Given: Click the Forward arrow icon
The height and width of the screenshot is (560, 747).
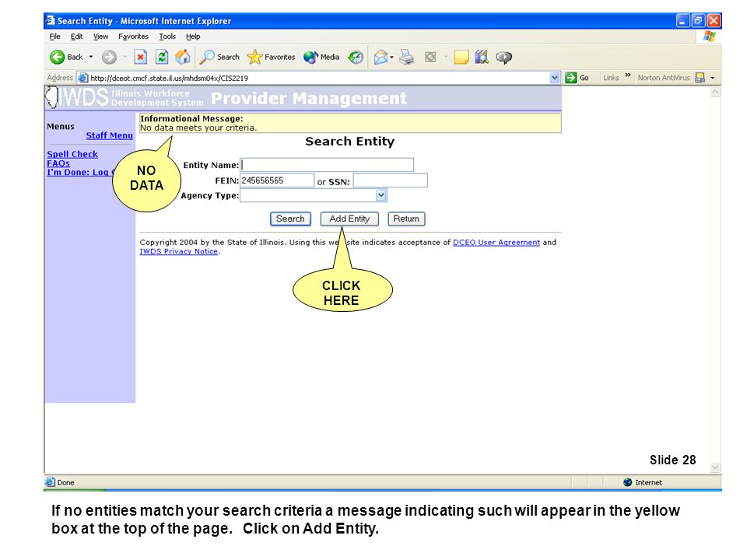Looking at the screenshot, I should [x=109, y=57].
